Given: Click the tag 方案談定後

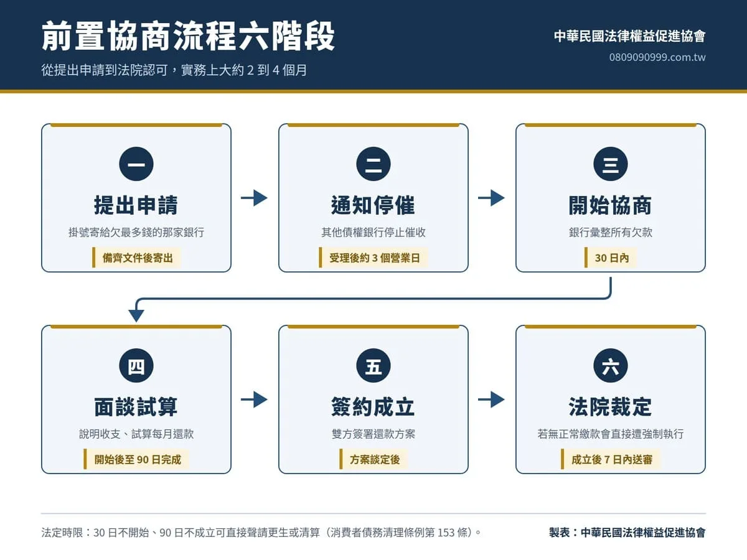Looking at the screenshot, I should pyautogui.click(x=374, y=459).
